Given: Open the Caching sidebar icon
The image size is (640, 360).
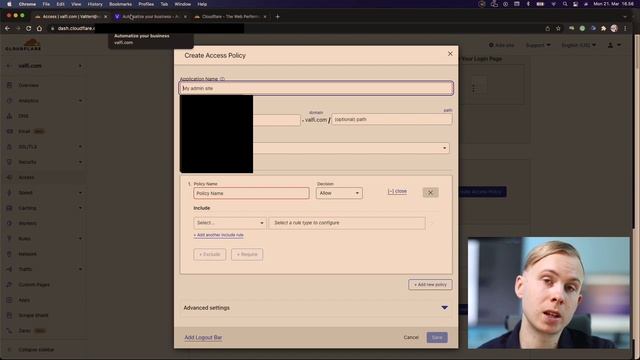Looking at the screenshot, I should pos(9,208).
